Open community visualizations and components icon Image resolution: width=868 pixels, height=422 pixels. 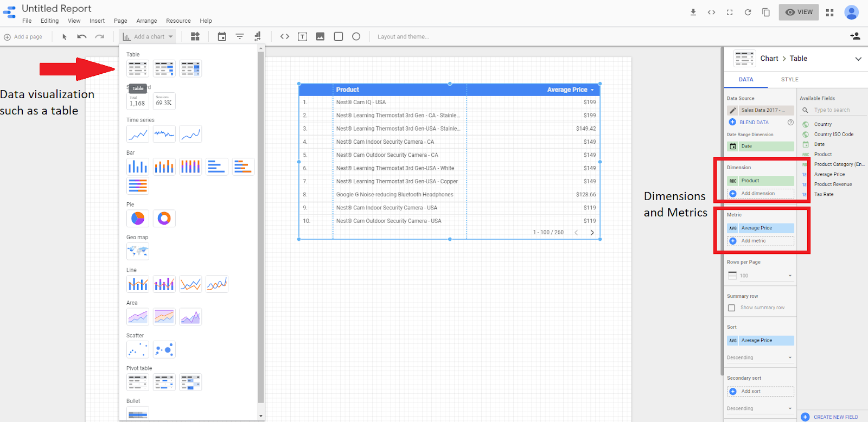195,36
